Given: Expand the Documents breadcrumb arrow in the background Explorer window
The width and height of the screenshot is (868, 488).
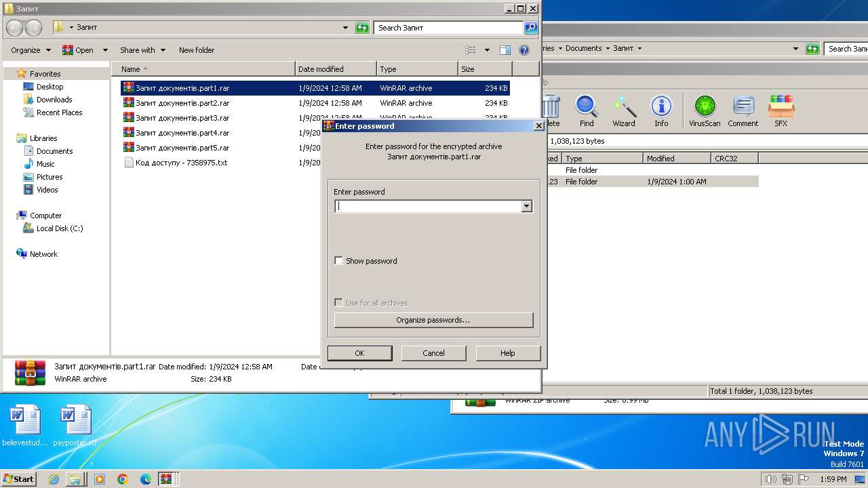Looking at the screenshot, I should (x=608, y=49).
